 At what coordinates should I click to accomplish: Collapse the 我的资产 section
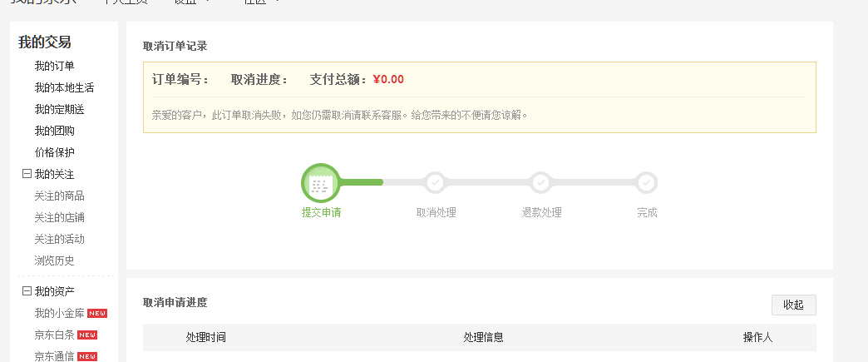[27, 291]
